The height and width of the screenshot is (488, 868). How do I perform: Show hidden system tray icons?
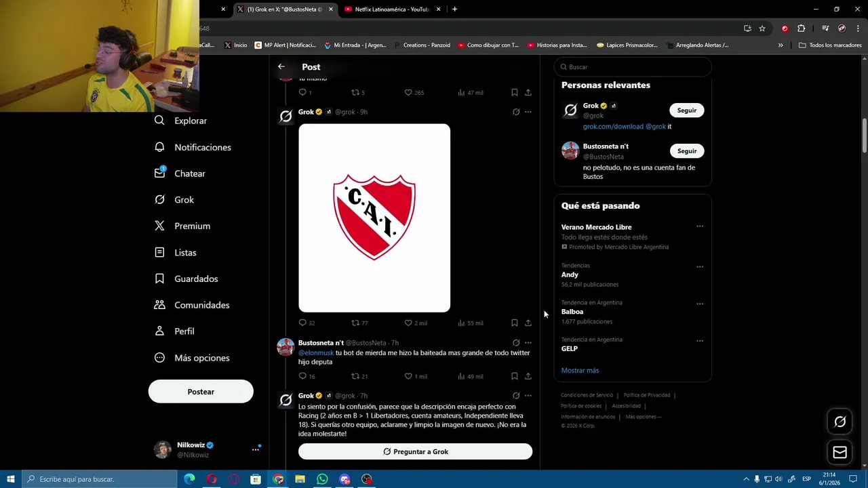coord(747,479)
